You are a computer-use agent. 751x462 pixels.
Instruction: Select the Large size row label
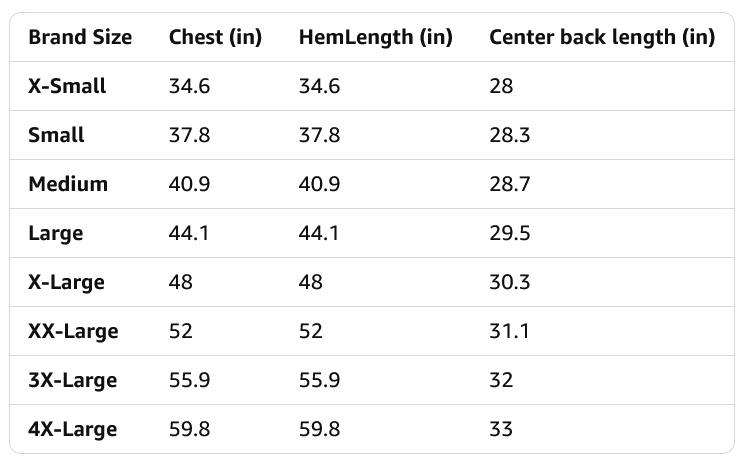tap(56, 233)
